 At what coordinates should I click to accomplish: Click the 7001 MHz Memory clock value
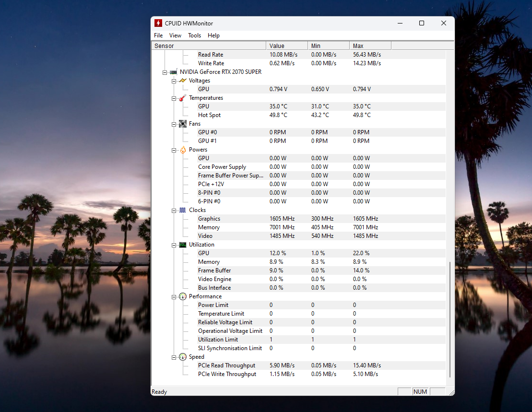pos(282,227)
